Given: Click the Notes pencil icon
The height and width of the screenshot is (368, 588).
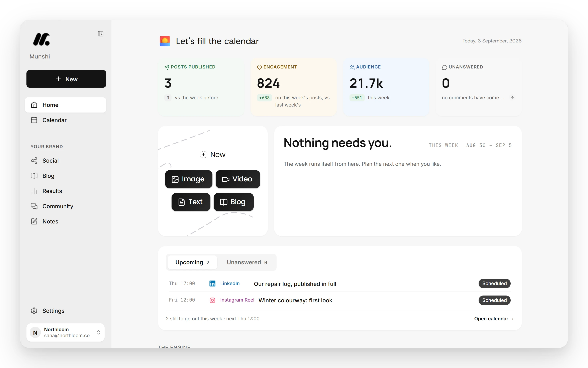Looking at the screenshot, I should click(34, 221).
